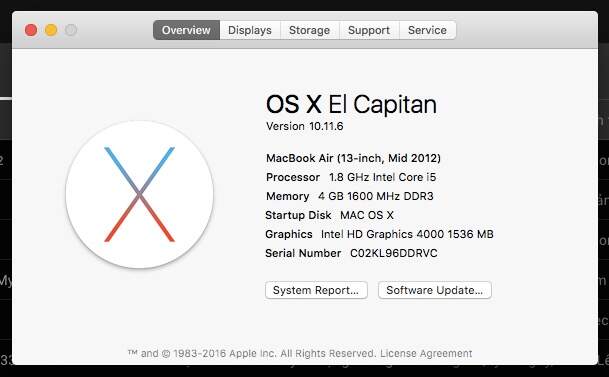Click the OS X El Capitan title heading
Screen dimensions: 609x377
351,104
